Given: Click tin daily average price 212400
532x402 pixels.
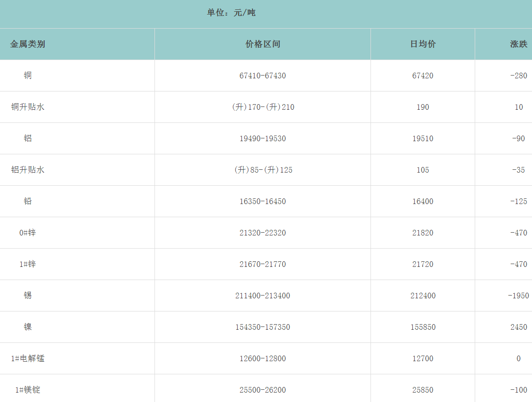Looking at the screenshot, I should pyautogui.click(x=423, y=296).
